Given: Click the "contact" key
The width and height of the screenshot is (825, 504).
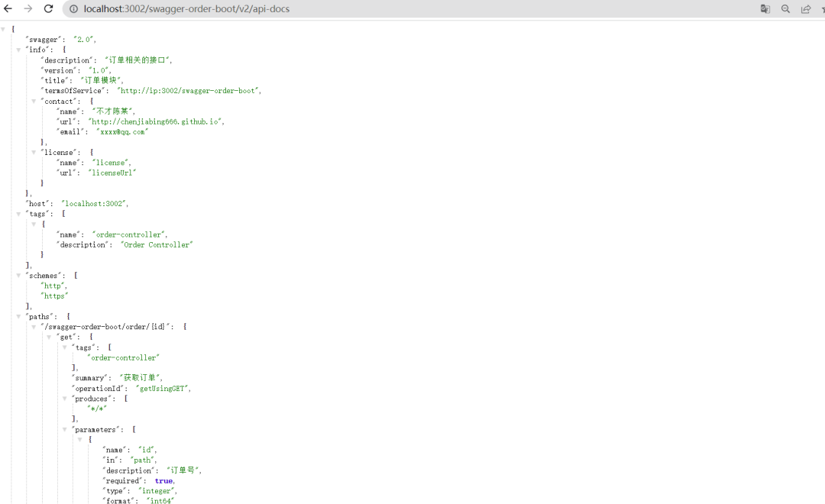Looking at the screenshot, I should tap(58, 101).
